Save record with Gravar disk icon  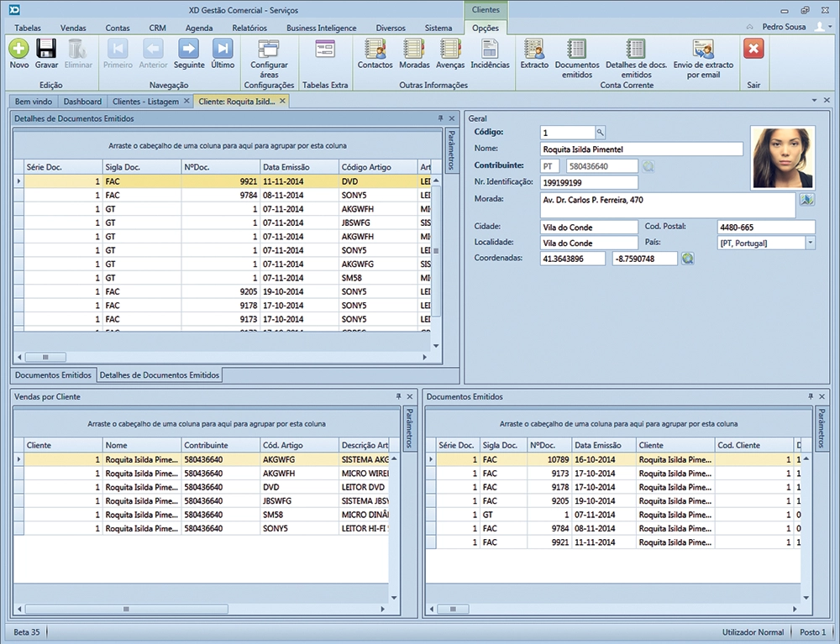[46, 50]
